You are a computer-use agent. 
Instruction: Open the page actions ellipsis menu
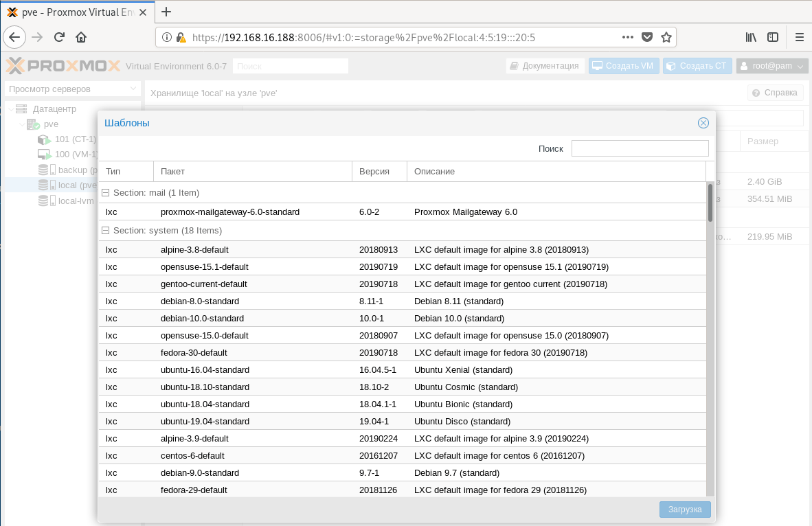pyautogui.click(x=627, y=37)
